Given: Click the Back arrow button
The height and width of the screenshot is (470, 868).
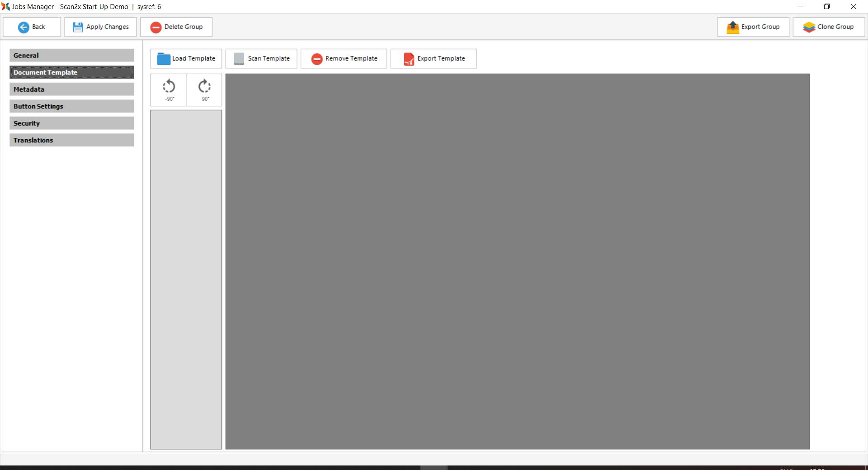Looking at the screenshot, I should 32,27.
